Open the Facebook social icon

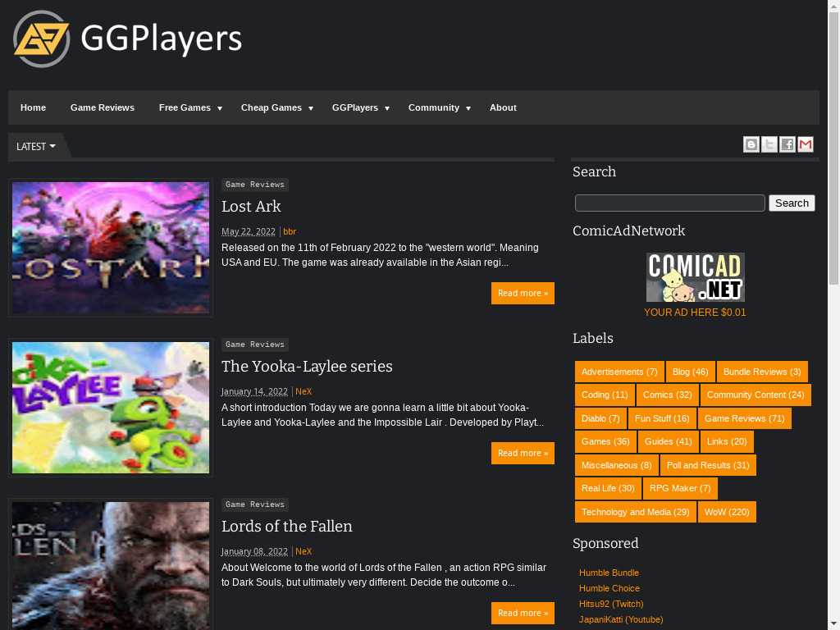tap(787, 144)
